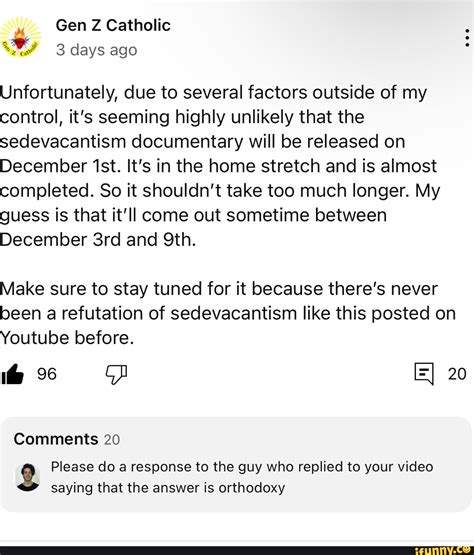Viewport: 474px width, 555px height.
Task: Open comments via speech bubble icon
Action: [424, 373]
